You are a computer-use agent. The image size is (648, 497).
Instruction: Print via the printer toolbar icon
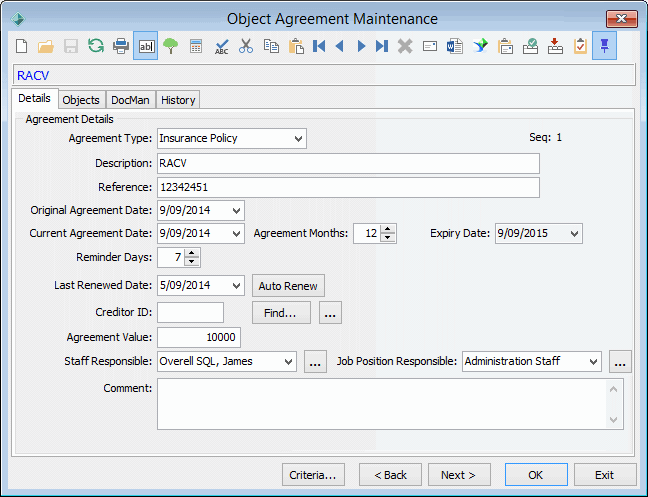click(121, 46)
